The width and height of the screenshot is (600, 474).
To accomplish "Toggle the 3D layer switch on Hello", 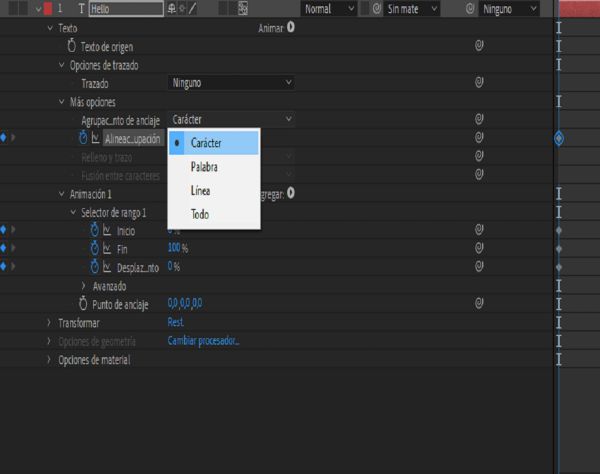I will click(243, 9).
